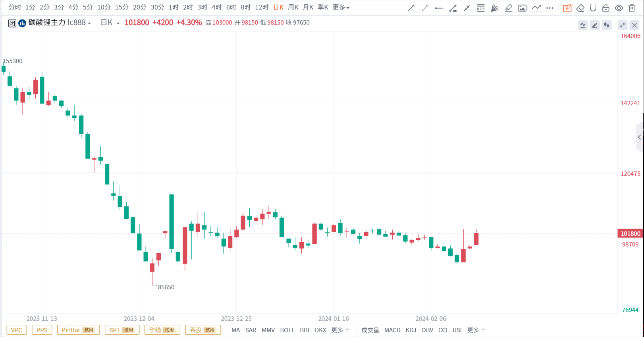This screenshot has width=644, height=337.
Task: Expand 更多 main-chart indicators list
Action: 340,330
